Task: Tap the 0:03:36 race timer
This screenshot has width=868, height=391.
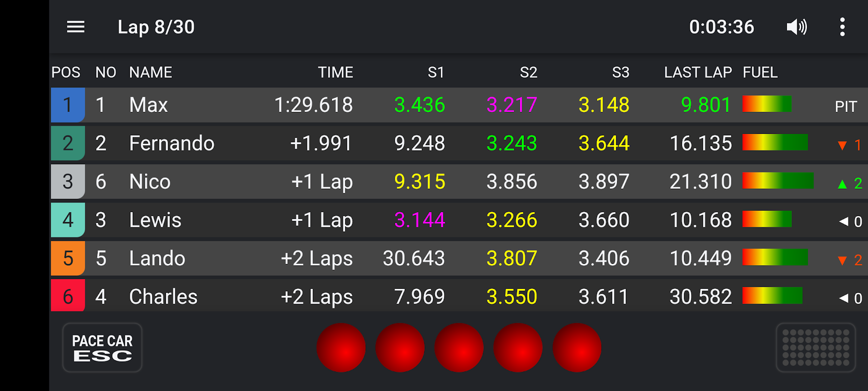Action: coord(722,27)
